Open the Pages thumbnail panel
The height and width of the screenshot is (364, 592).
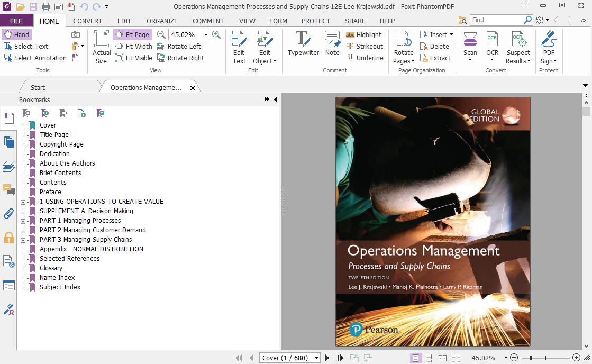tap(8, 142)
